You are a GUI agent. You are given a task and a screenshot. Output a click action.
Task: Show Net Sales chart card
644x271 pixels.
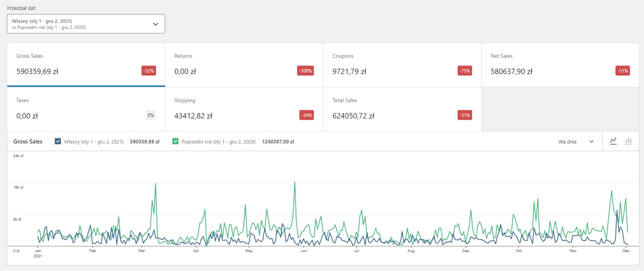560,64
